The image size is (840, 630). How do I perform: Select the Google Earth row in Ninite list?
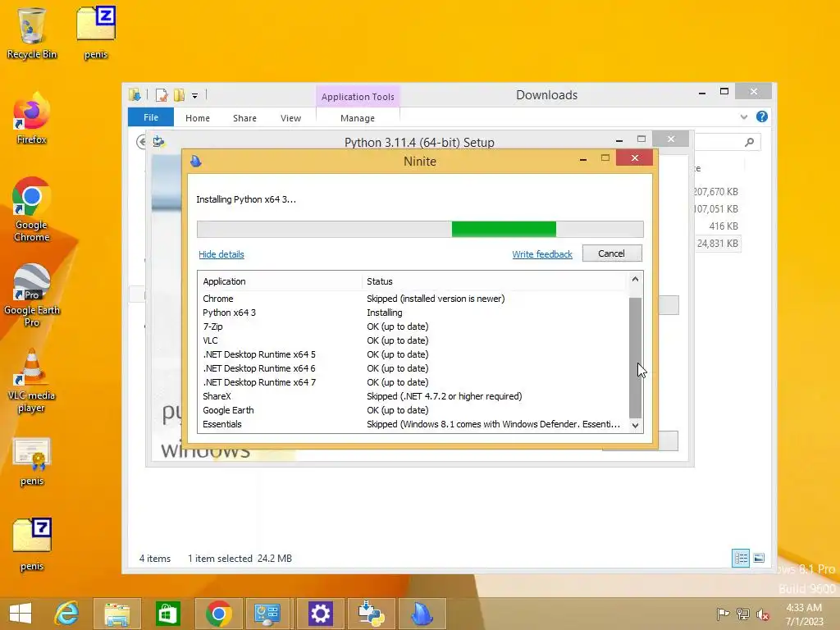(413, 410)
